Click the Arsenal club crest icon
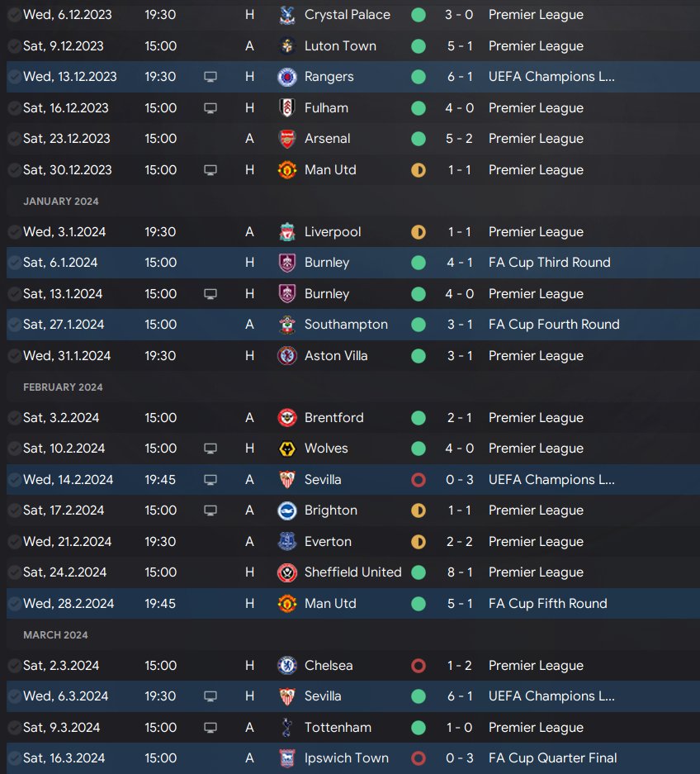 click(x=287, y=139)
